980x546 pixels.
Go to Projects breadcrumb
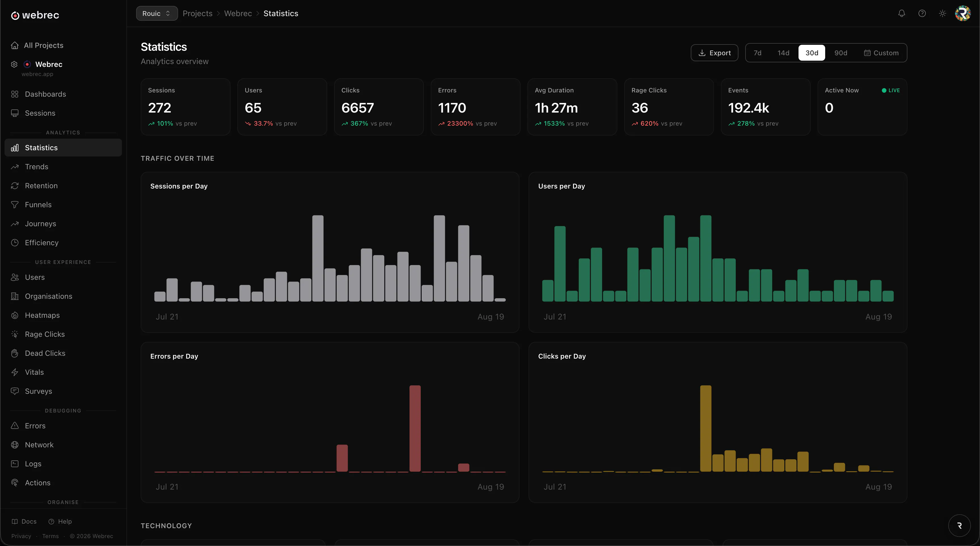(197, 13)
